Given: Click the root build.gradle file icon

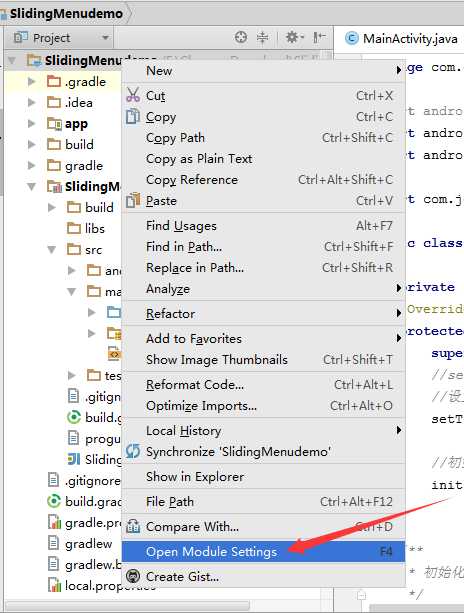Looking at the screenshot, I should pos(54,501).
